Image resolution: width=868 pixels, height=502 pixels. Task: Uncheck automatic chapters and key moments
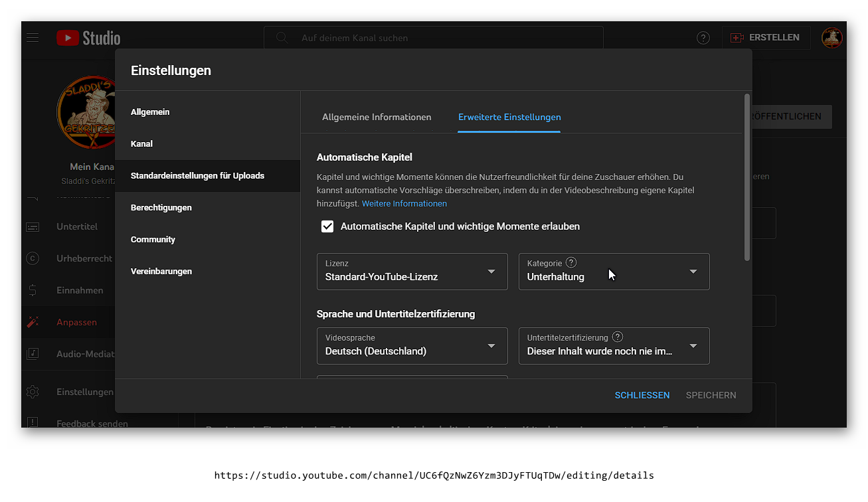tap(327, 226)
